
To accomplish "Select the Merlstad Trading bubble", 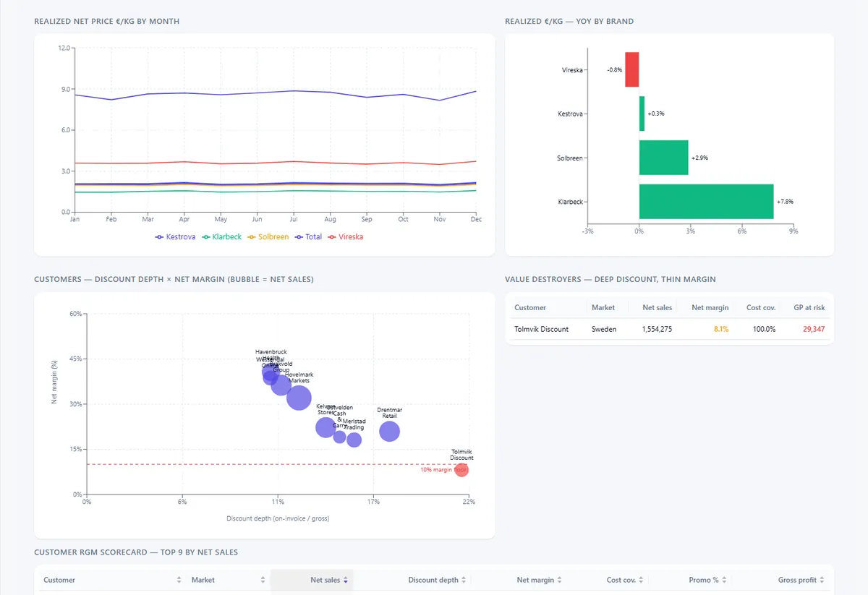I will (x=354, y=440).
